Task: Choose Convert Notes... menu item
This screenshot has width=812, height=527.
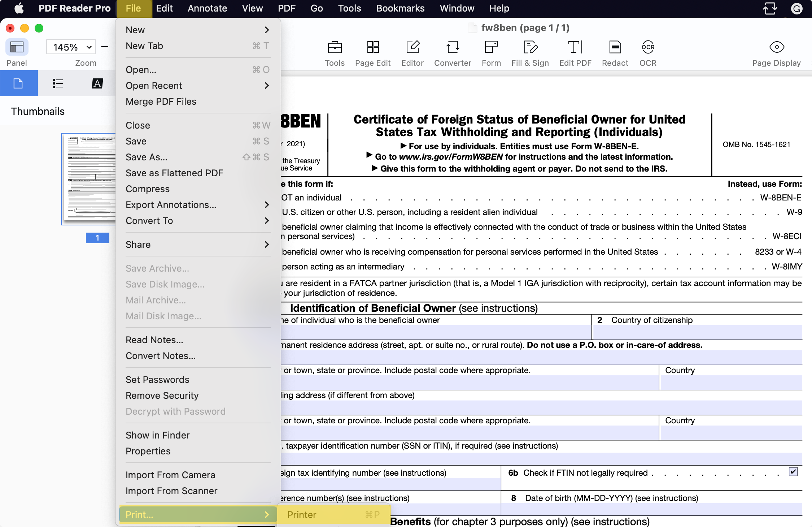Action: coord(198,356)
